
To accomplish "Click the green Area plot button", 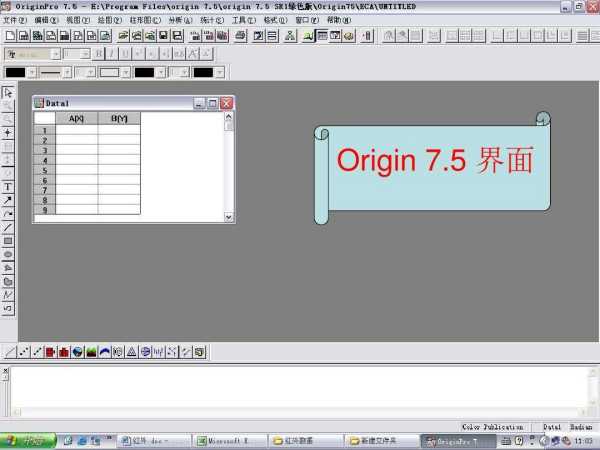I will pyautogui.click(x=91, y=352).
